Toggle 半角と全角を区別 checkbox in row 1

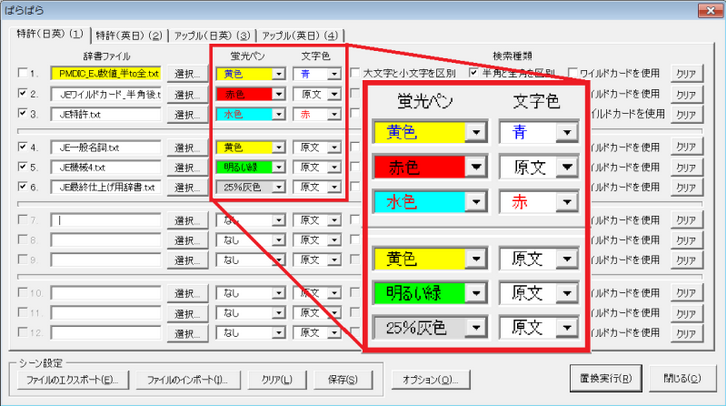[x=474, y=73]
